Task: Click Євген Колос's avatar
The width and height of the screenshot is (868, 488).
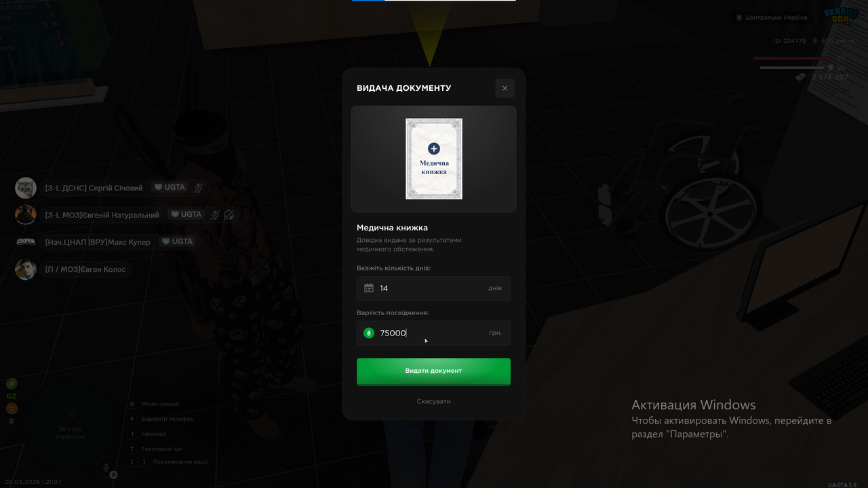Action: tap(26, 269)
